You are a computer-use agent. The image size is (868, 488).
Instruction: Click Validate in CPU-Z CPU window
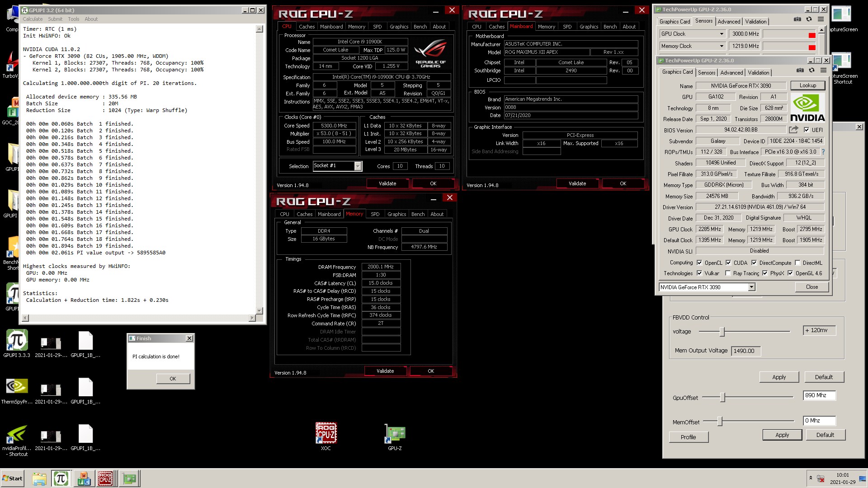[x=387, y=183]
